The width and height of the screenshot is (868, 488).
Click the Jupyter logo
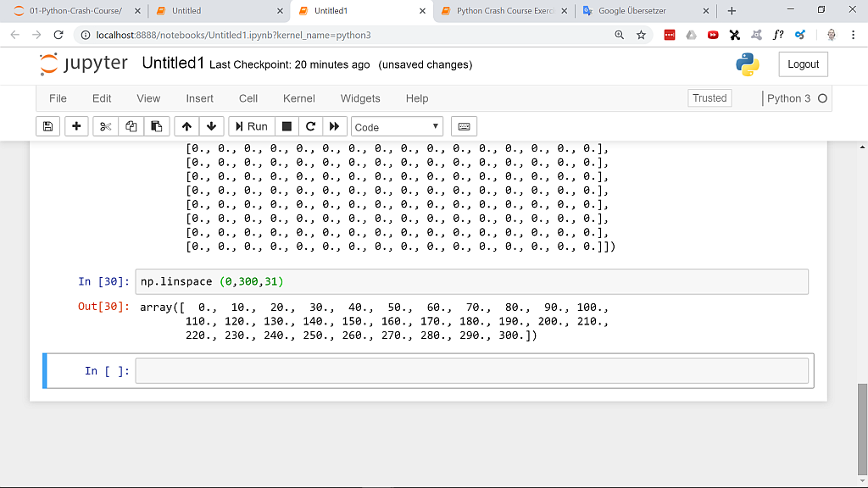coord(84,64)
